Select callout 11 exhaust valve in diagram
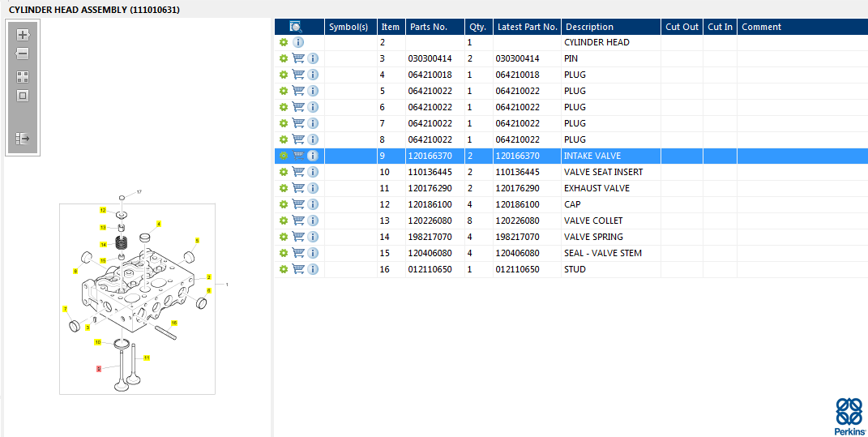The image size is (868, 437). (147, 358)
